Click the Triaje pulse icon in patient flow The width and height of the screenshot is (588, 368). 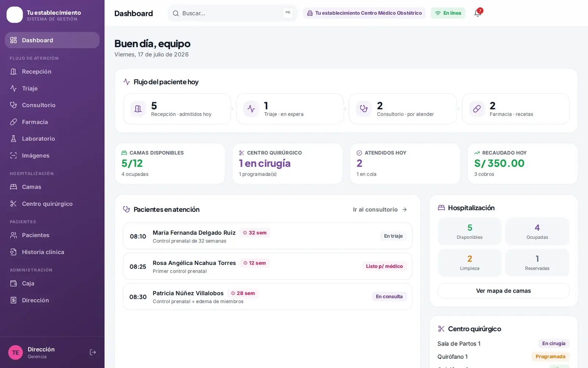(x=251, y=109)
